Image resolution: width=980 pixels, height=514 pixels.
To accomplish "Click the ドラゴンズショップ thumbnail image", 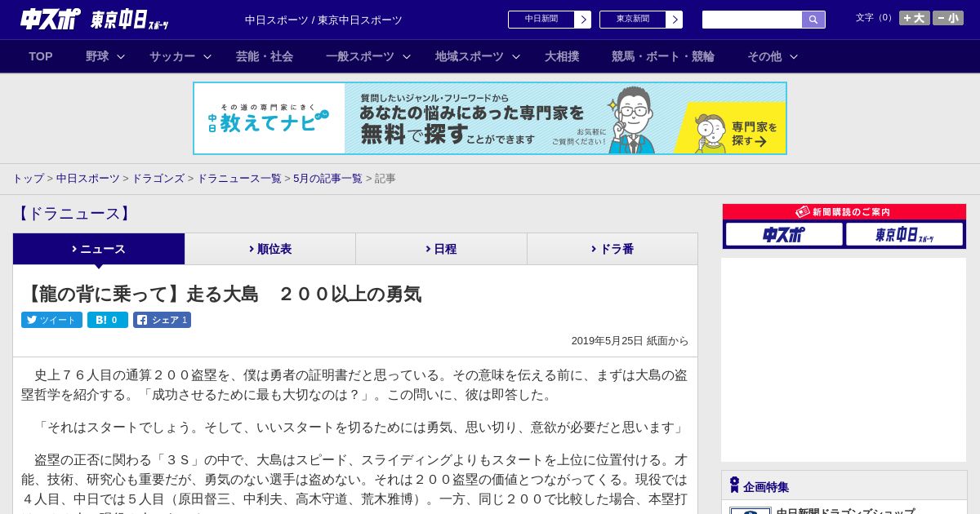I will tap(750, 511).
